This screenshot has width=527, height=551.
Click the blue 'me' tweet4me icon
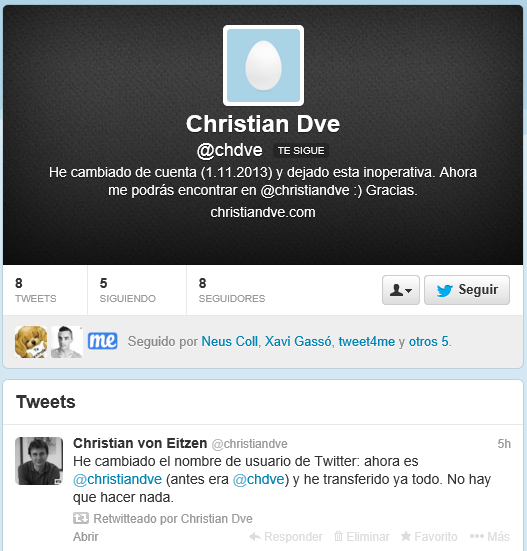tap(103, 341)
